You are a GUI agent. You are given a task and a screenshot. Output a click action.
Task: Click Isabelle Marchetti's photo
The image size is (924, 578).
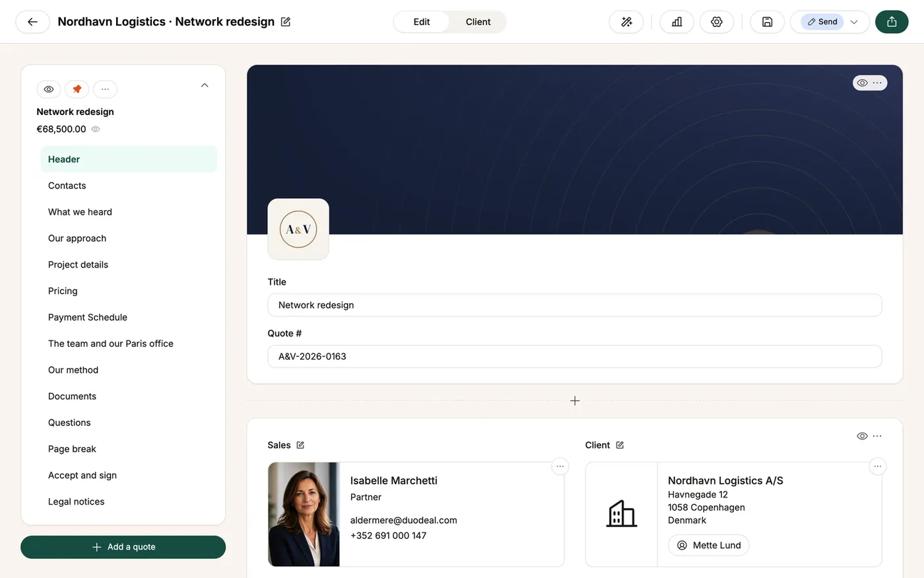[x=304, y=515]
